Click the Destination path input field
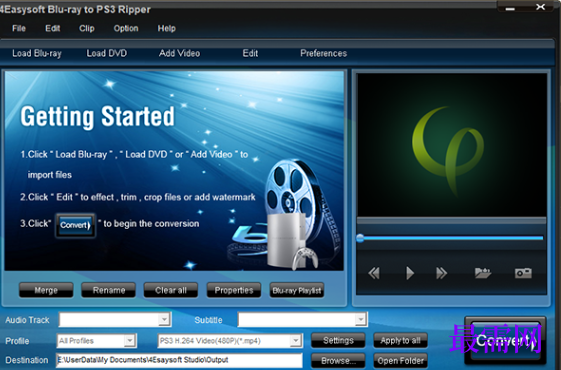This screenshot has width=561, height=370. [x=179, y=360]
